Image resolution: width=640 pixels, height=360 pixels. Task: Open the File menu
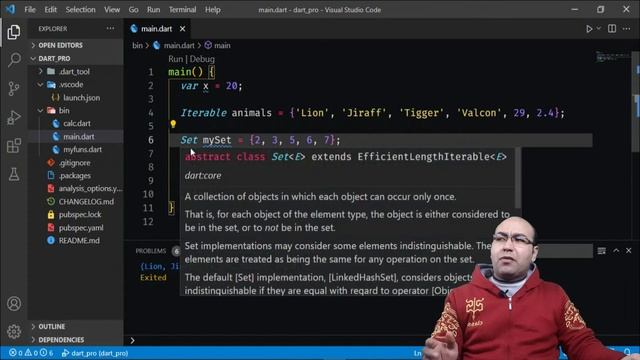pos(30,9)
